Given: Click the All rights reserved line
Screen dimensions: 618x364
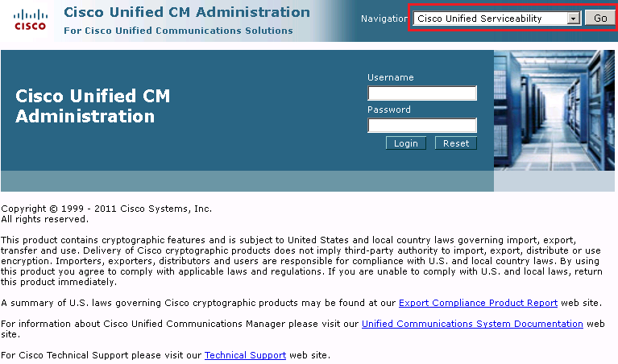Looking at the screenshot, I should (x=44, y=219).
